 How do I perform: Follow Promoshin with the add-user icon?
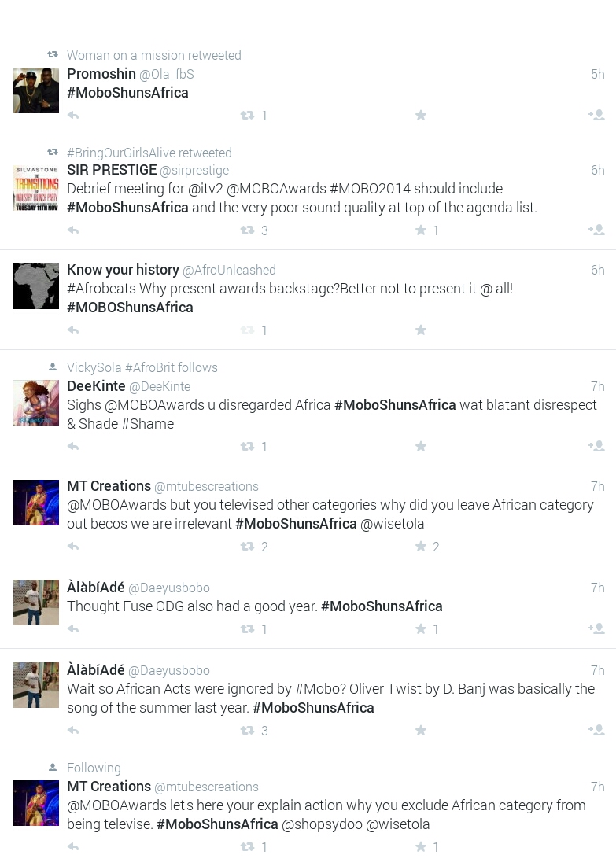(x=596, y=115)
